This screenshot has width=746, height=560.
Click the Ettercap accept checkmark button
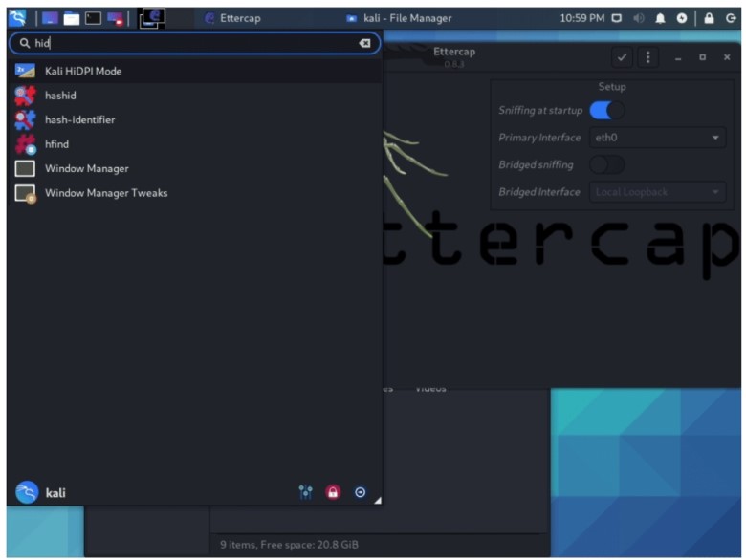coord(622,57)
